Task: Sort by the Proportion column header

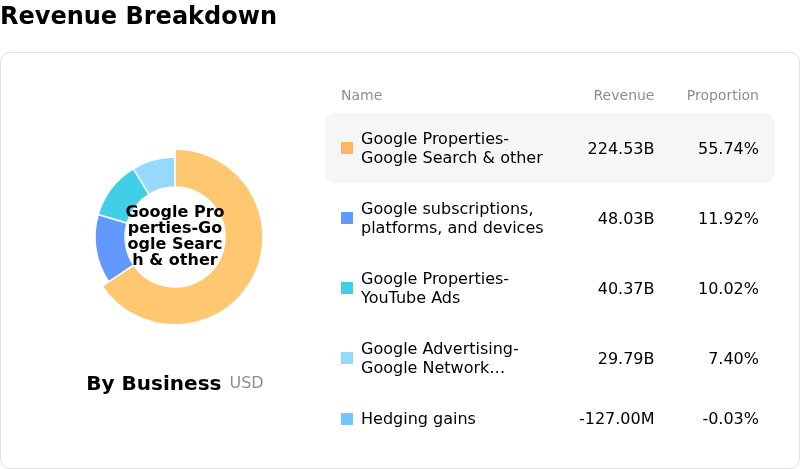Action: 722,95
